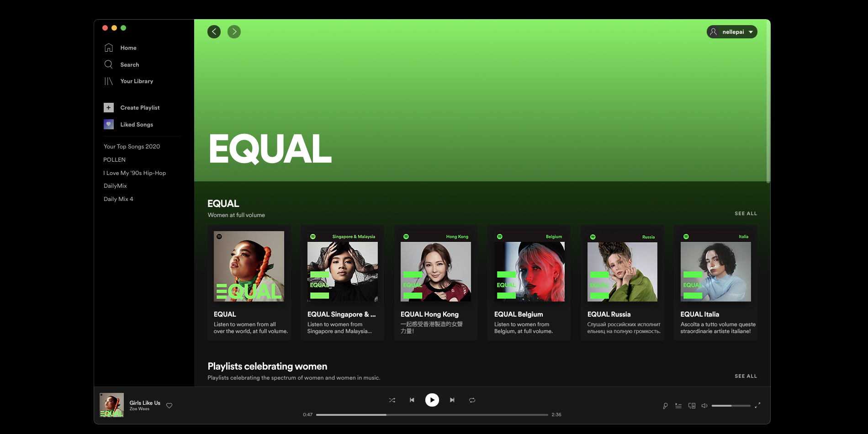Go back with the navigation chevron
This screenshot has height=434, width=868.
tap(213, 32)
